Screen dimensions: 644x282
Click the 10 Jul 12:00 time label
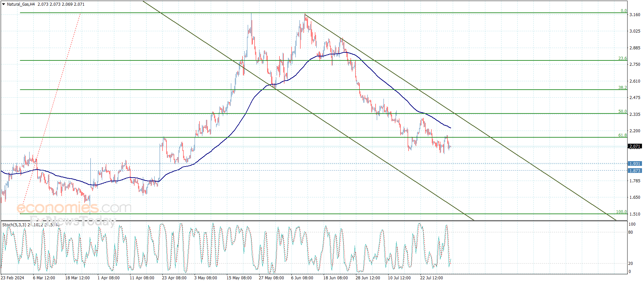[399, 278]
